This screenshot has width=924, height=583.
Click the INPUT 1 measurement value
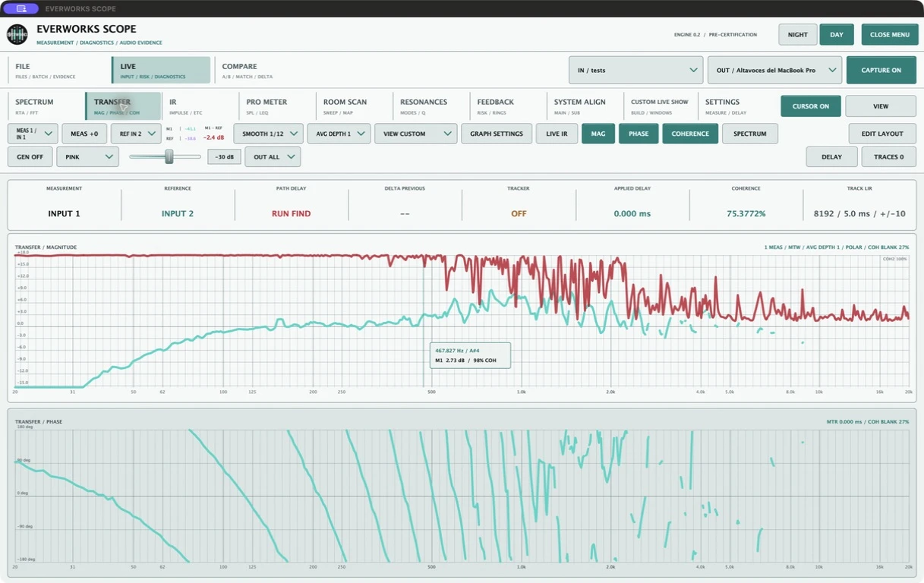coord(64,214)
